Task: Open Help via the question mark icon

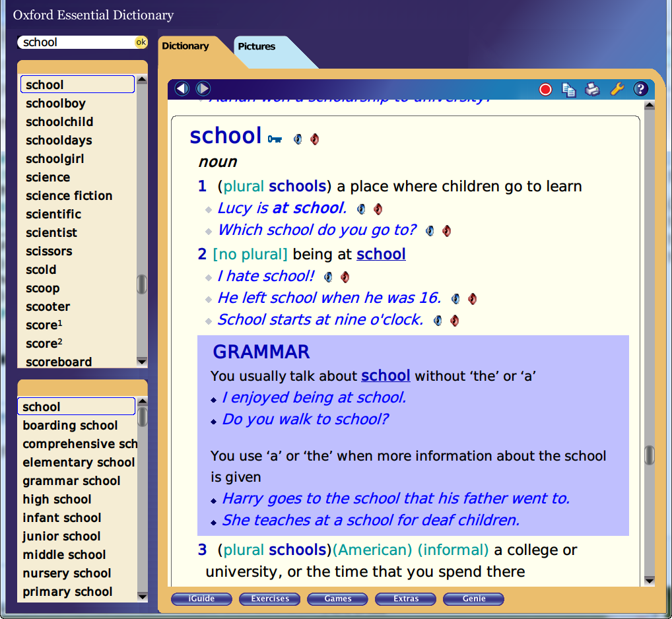Action: tap(640, 89)
